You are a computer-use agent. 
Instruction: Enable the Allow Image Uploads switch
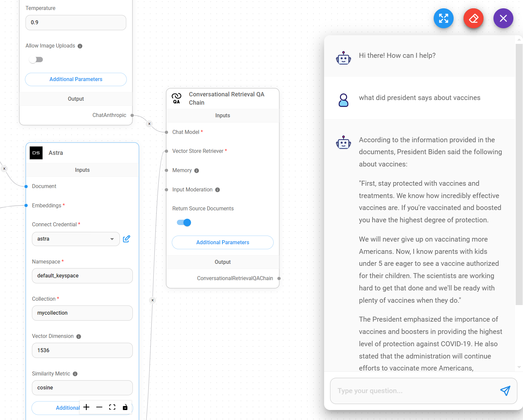36,60
